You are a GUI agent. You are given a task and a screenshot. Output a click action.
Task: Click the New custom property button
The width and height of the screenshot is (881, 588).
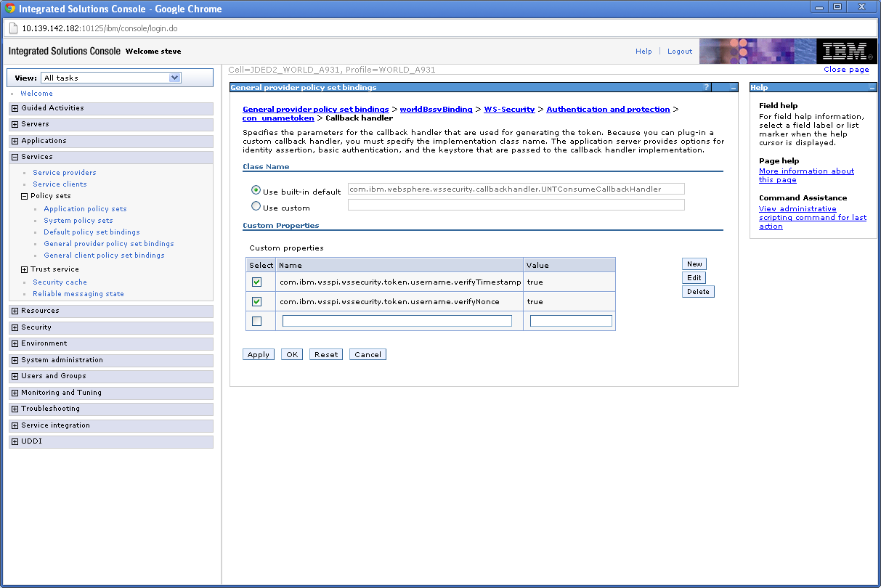point(694,264)
